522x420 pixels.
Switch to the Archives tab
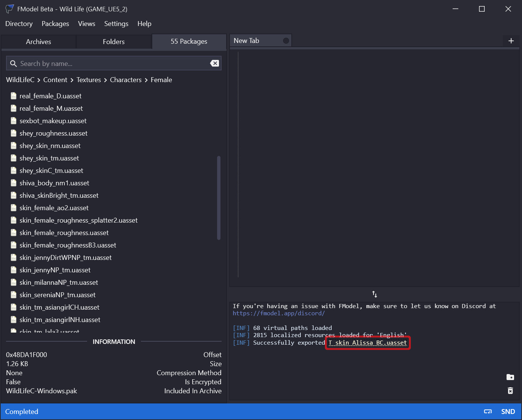click(x=38, y=42)
